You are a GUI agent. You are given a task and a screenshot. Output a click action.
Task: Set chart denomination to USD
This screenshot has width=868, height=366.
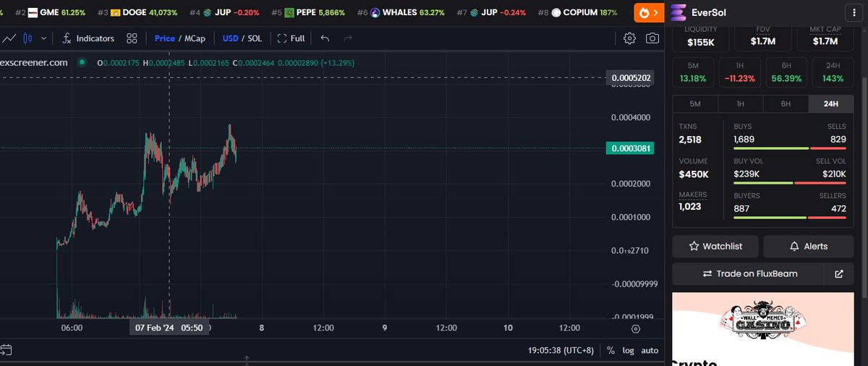pyautogui.click(x=230, y=38)
